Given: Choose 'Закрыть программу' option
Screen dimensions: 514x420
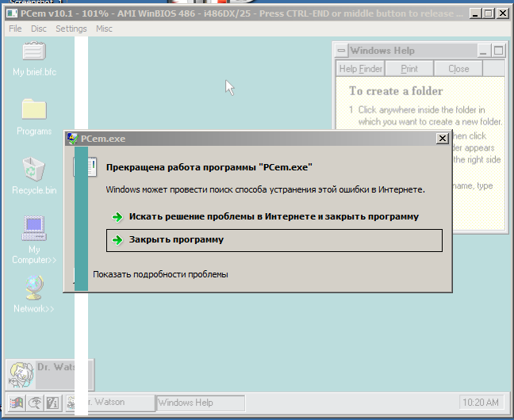Looking at the screenshot, I should (x=274, y=240).
